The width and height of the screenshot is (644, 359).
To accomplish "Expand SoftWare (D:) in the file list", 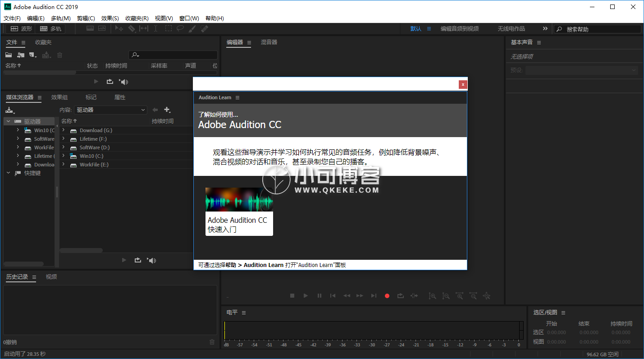I will [x=64, y=147].
